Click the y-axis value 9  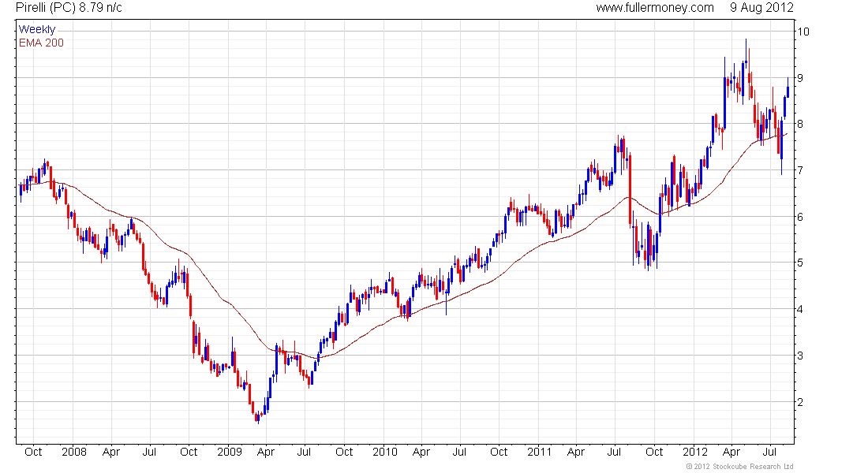pos(800,78)
